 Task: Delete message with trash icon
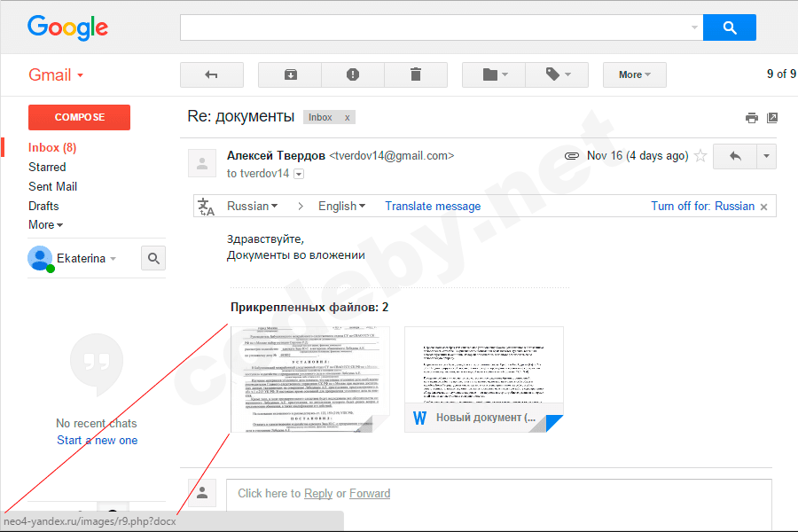(x=416, y=74)
